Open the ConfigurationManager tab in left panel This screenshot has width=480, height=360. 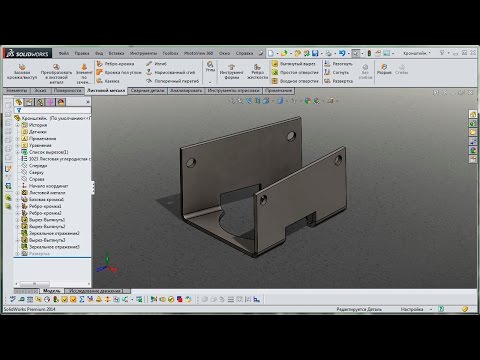[x=40, y=102]
